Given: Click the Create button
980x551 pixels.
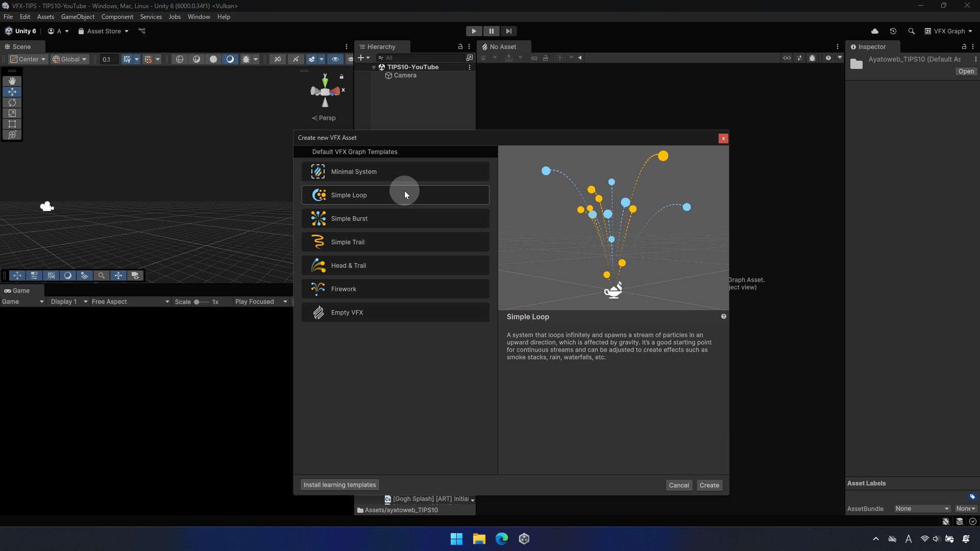Looking at the screenshot, I should (709, 485).
